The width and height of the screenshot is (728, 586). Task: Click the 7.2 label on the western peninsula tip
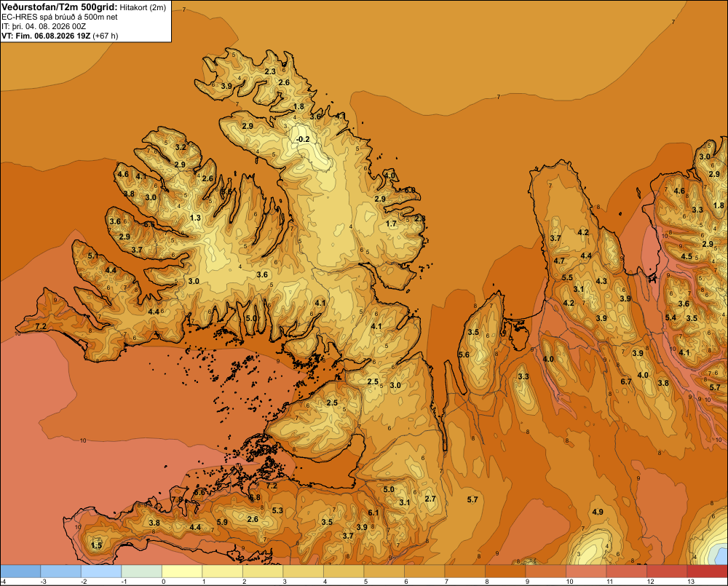coord(41,326)
